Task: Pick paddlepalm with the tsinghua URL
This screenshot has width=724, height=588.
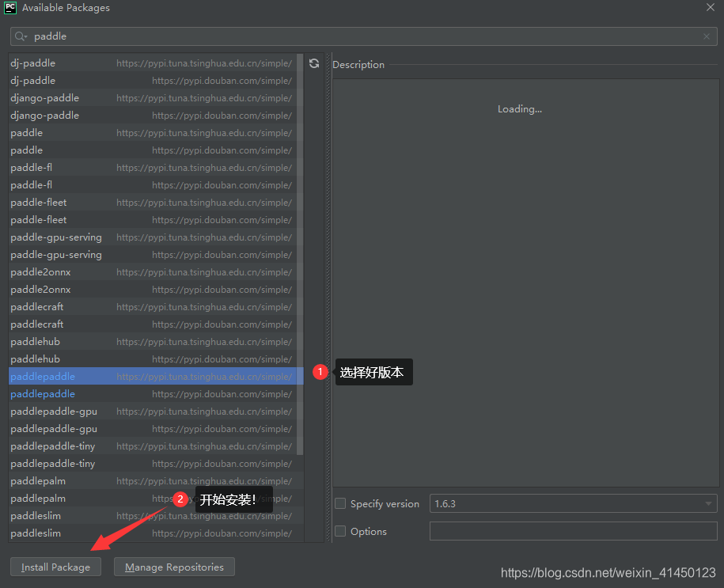Action: (156, 481)
